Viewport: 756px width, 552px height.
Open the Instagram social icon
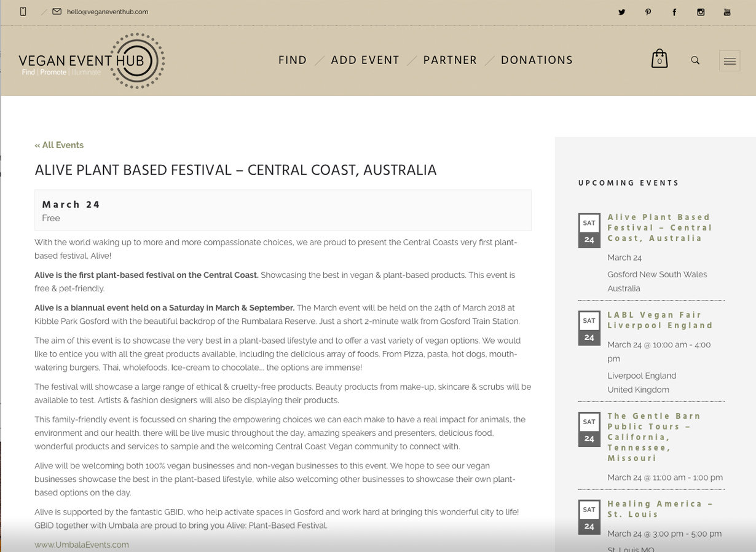pyautogui.click(x=701, y=12)
